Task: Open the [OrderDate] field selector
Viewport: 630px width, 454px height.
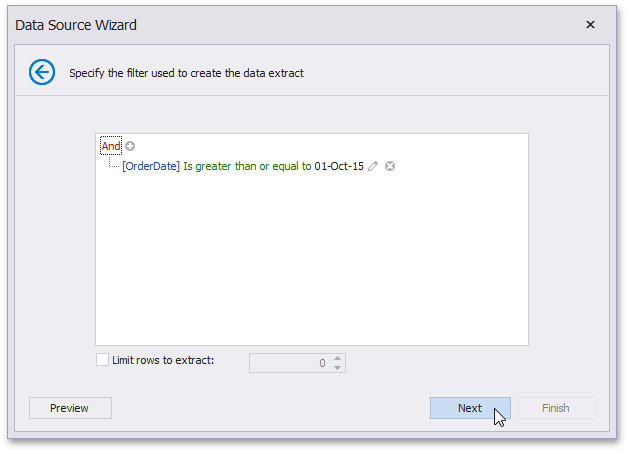Action: (x=150, y=166)
